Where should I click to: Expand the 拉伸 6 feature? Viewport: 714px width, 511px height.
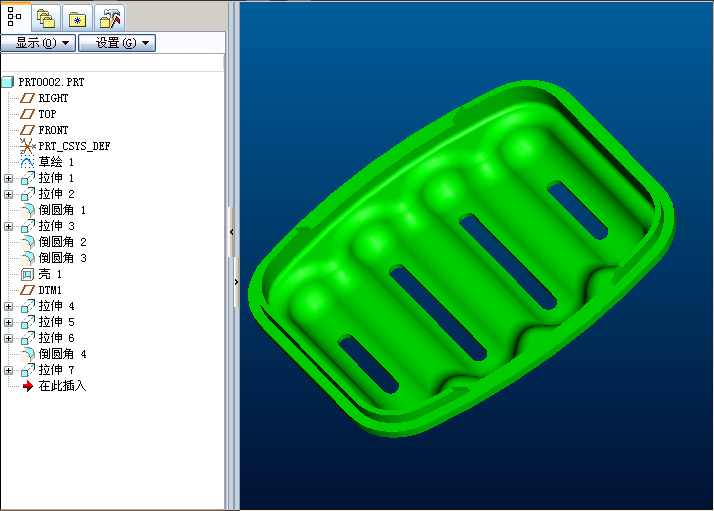tap(8, 338)
